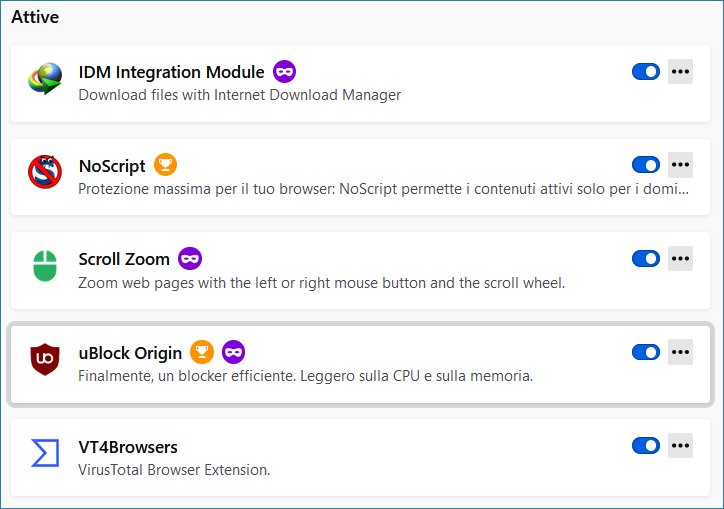724x509 pixels.
Task: Click the orange recommended trophy badge on NoScript
Action: pyautogui.click(x=165, y=165)
